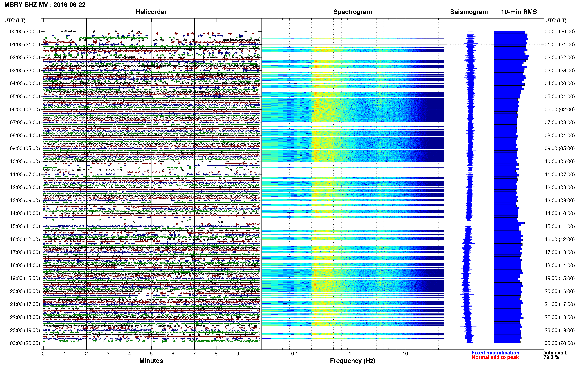Viewport: 588px width, 368px height.
Task: Click '22:00 (18:00)' on the right time axis
Action: coord(560,317)
